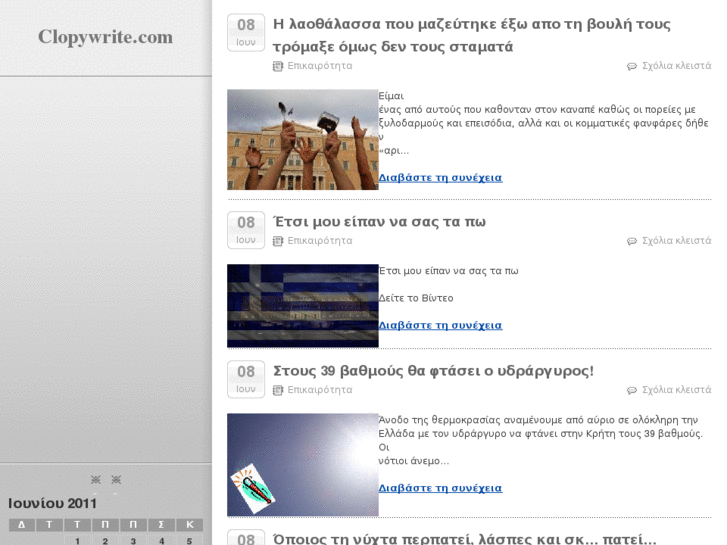Click the right star icon above the calendar
Screen dimensions: 727x545
[x=116, y=480]
